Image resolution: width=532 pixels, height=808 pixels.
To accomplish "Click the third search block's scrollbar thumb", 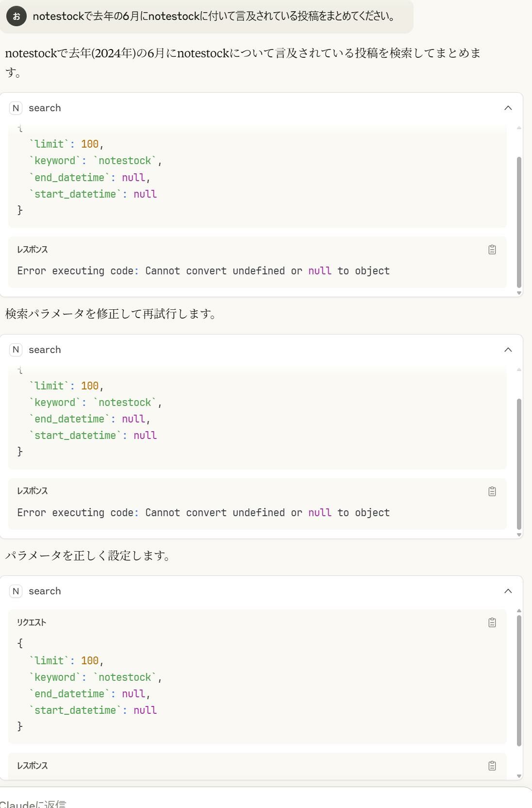I will pyautogui.click(x=519, y=681).
